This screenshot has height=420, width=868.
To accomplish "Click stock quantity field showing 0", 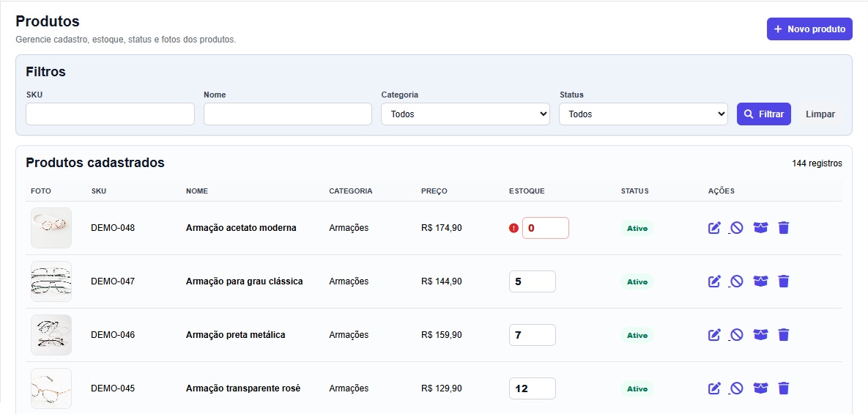I will pos(545,228).
